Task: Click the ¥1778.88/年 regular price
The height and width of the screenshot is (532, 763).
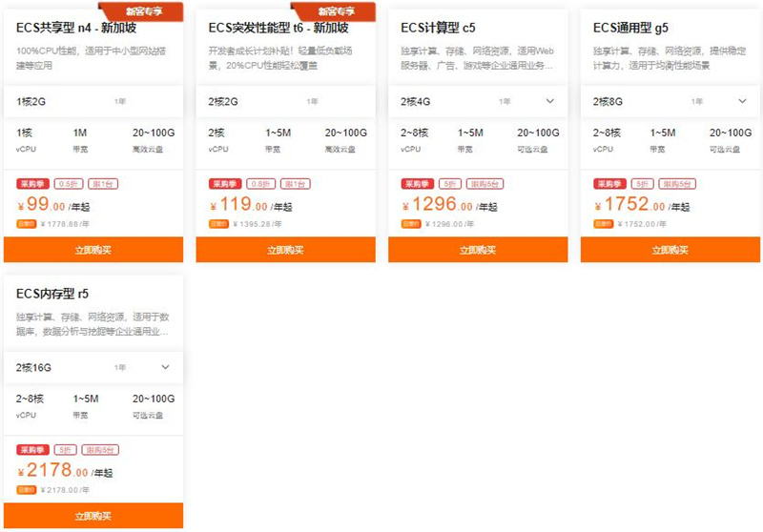Action: (65, 224)
